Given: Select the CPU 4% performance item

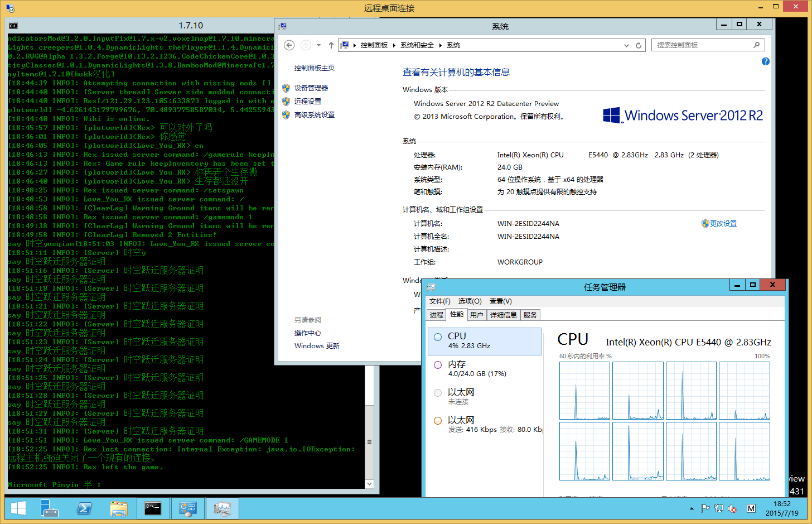Looking at the screenshot, I should click(x=485, y=341).
